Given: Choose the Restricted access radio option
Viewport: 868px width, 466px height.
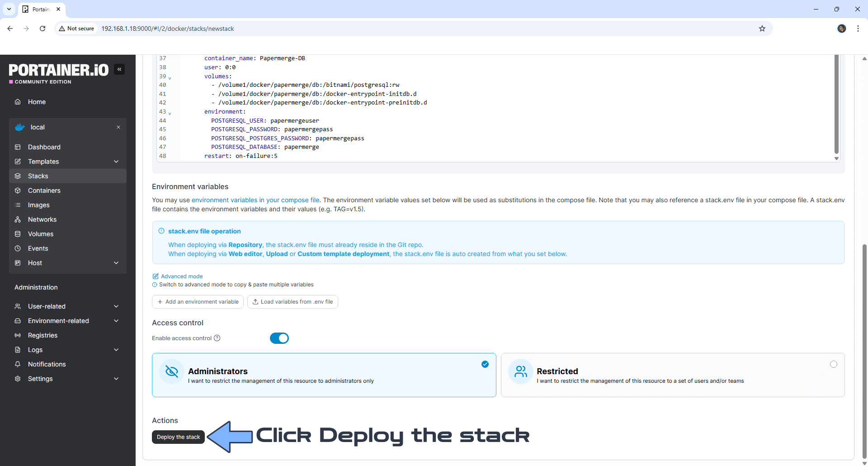Looking at the screenshot, I should pyautogui.click(x=833, y=364).
